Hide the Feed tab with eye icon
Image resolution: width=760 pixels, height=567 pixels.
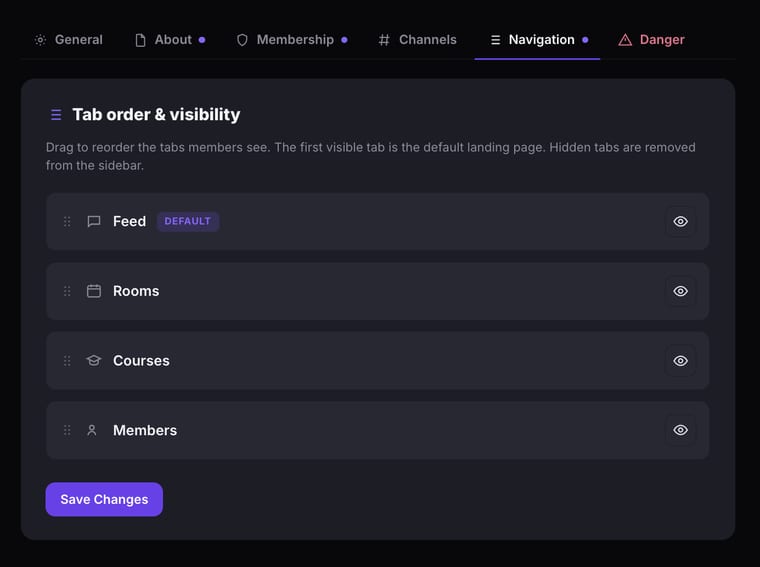[x=681, y=221]
